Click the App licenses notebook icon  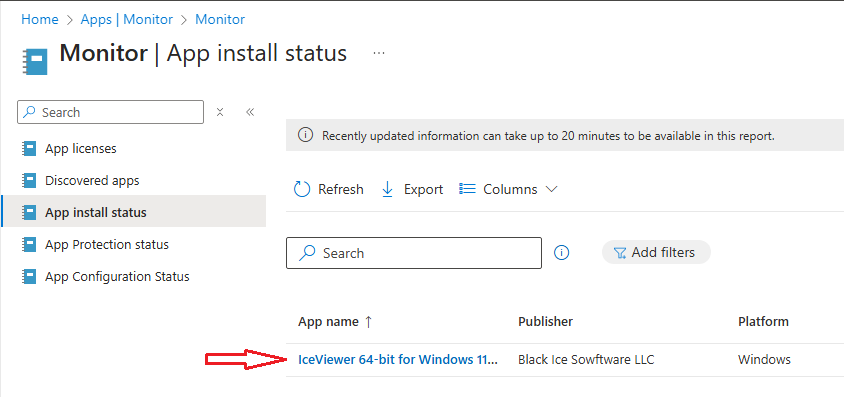click(29, 148)
